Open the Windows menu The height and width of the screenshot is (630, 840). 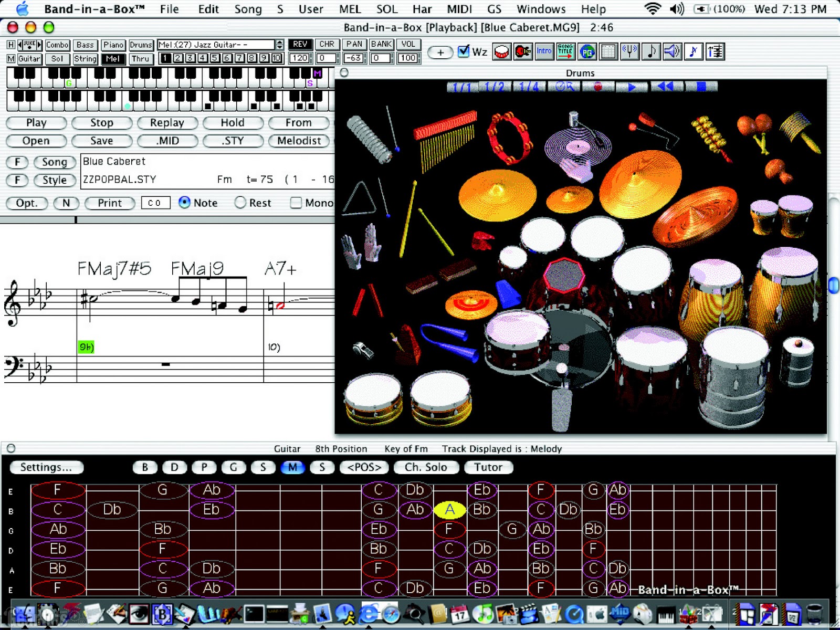(x=541, y=9)
